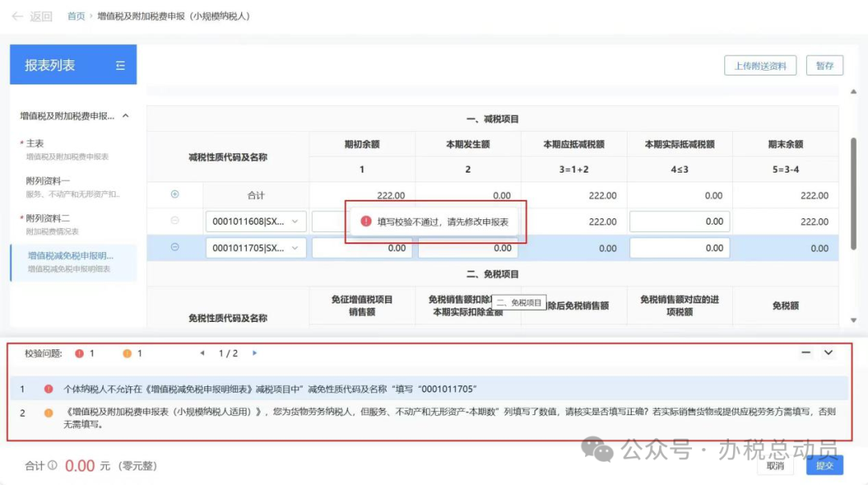
Task: Click the left arrow to view previous validation page
Action: [202, 353]
